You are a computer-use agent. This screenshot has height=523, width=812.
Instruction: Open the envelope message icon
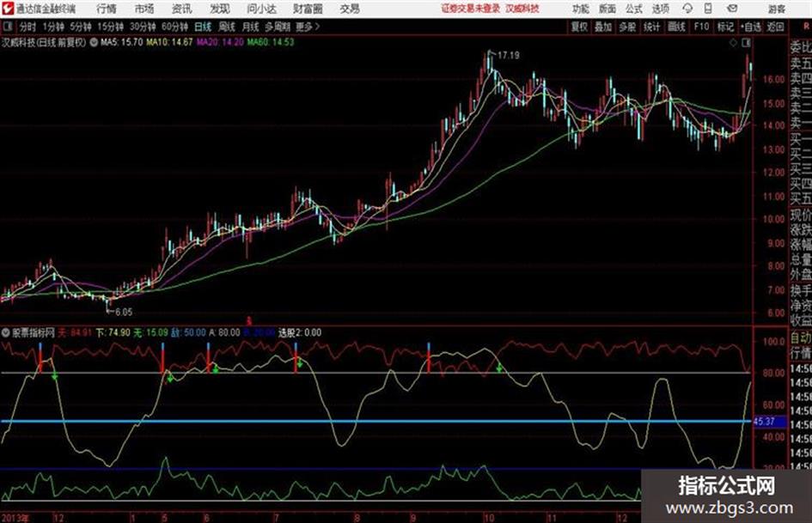[x=732, y=9]
